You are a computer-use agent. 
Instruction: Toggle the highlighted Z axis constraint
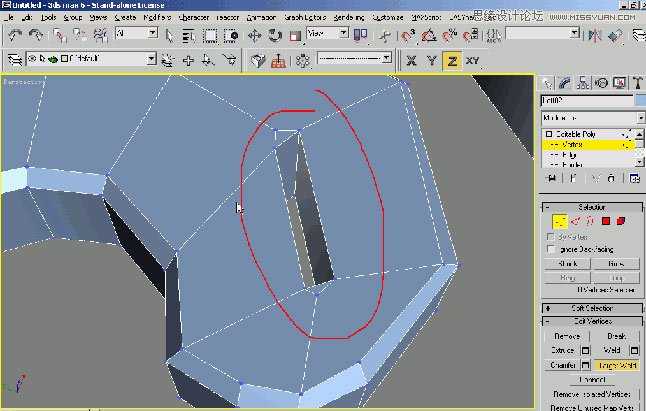(x=452, y=61)
